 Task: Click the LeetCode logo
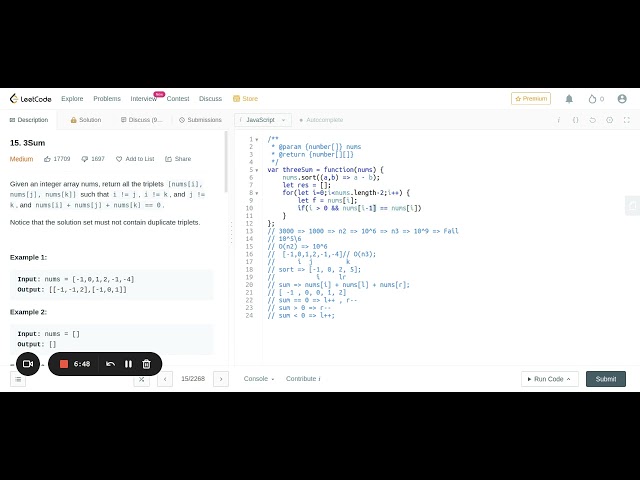point(31,99)
